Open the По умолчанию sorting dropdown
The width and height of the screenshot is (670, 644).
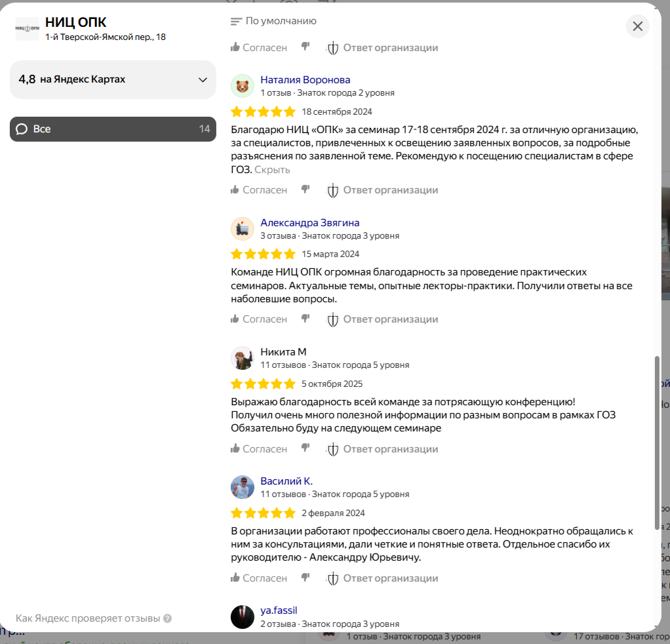(273, 21)
